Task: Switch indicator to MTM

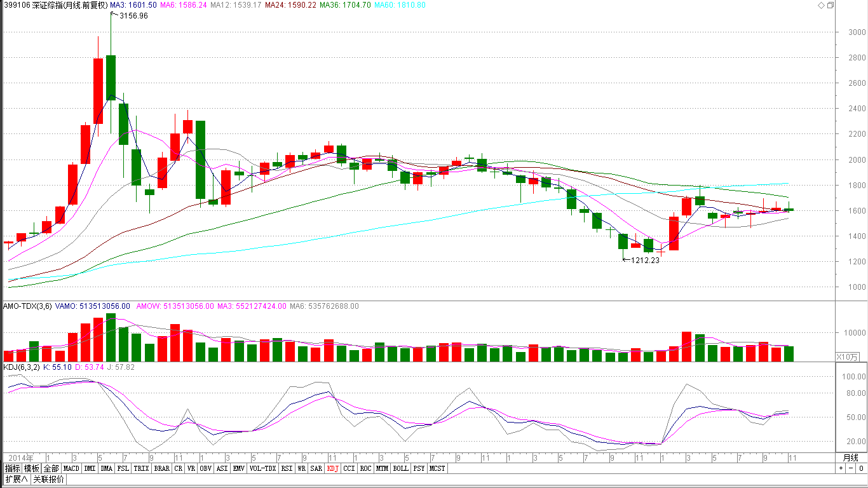Action: [382, 468]
